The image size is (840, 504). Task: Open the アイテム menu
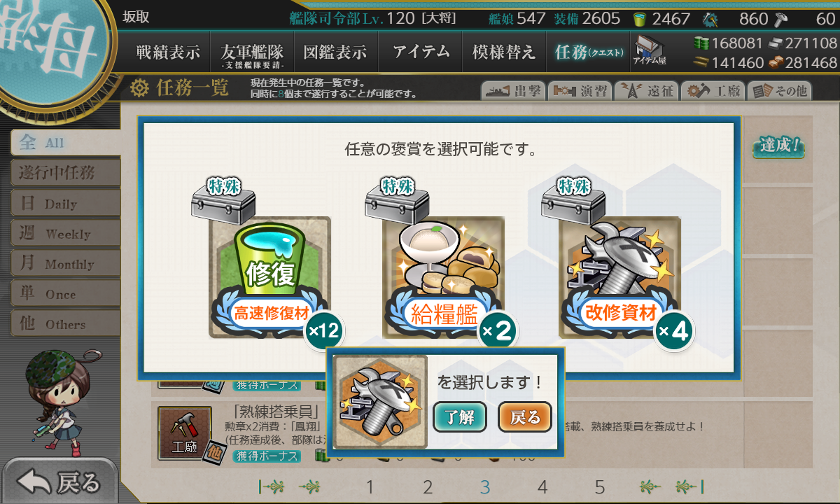click(421, 52)
